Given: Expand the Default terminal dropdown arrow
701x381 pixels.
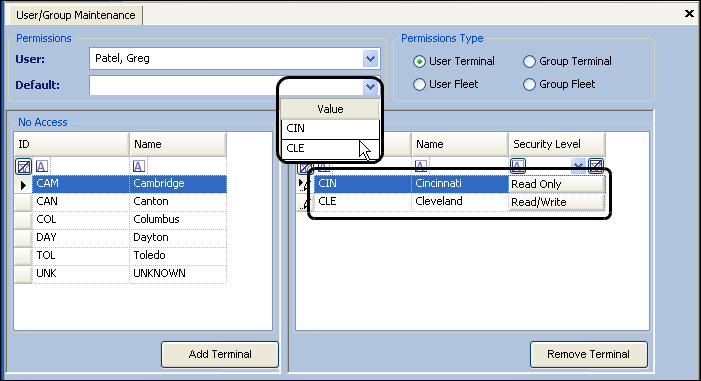Looking at the screenshot, I should point(370,86).
